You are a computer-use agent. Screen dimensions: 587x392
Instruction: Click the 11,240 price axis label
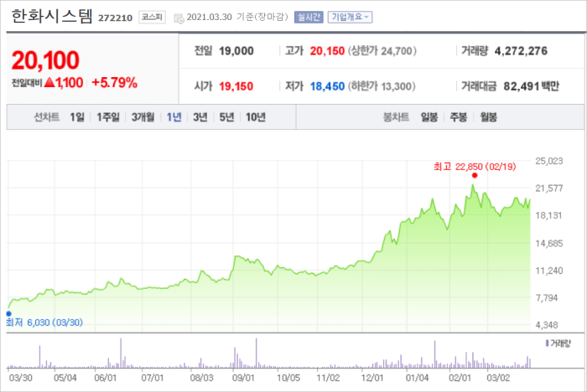coord(548,271)
